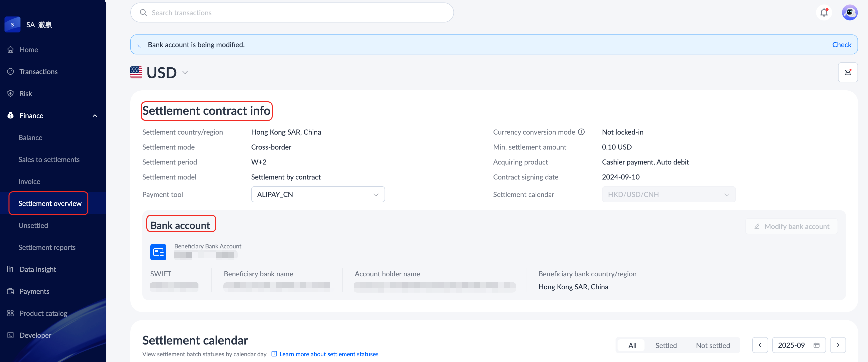
Task: Click the currency conversion mode info icon
Action: (581, 132)
